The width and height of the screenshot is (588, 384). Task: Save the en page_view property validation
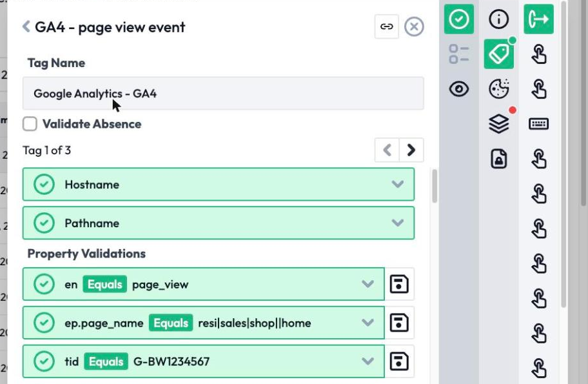tap(399, 284)
